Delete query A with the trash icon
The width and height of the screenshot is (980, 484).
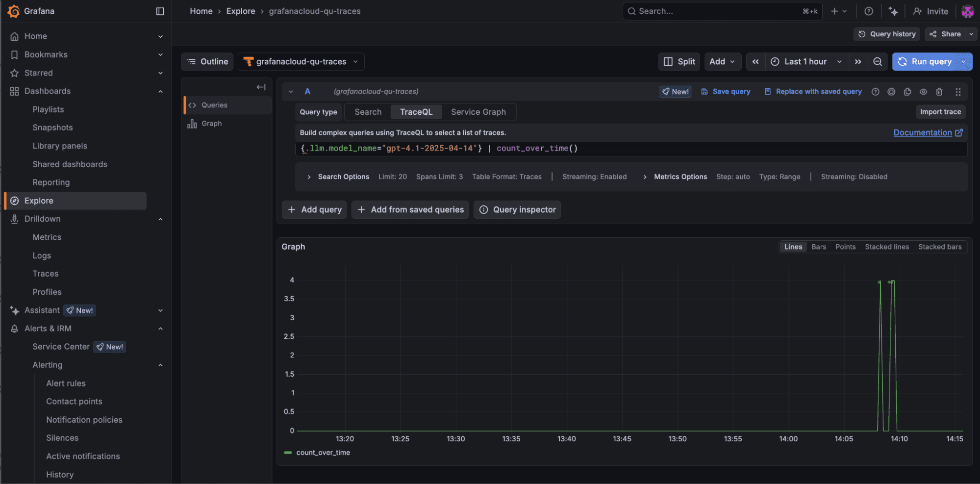click(x=939, y=91)
